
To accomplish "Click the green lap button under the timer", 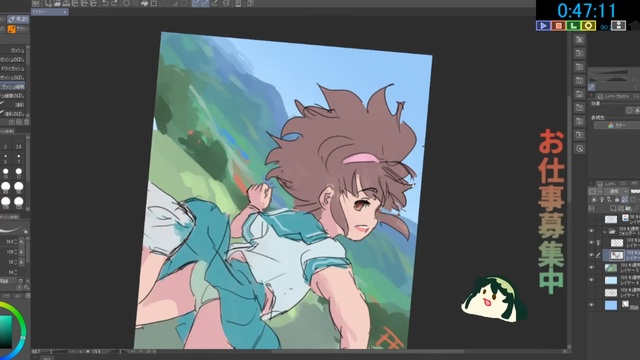I will (573, 26).
